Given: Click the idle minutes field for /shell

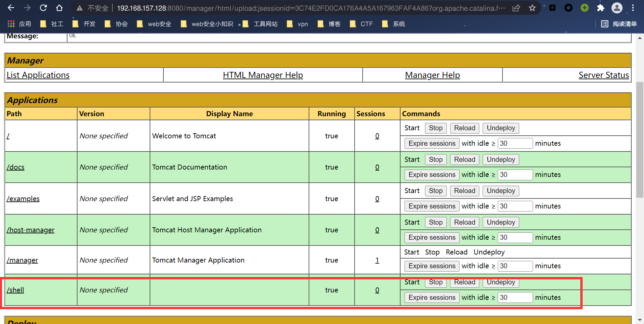Looking at the screenshot, I should click(515, 297).
